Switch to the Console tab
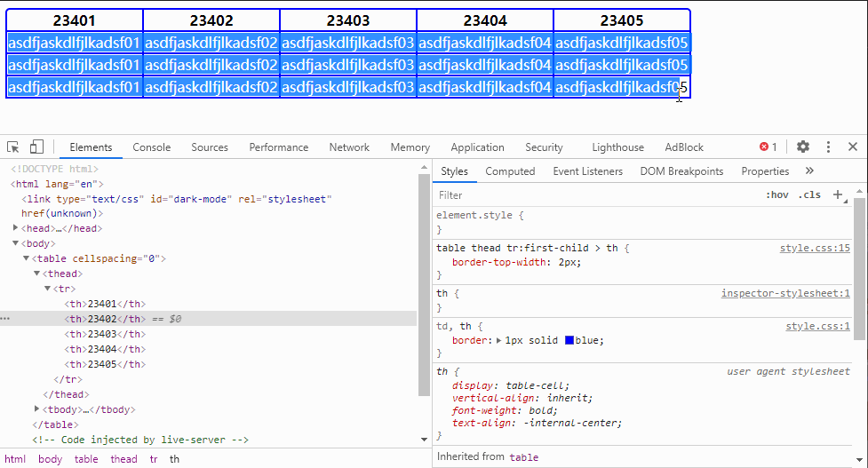 152,147
